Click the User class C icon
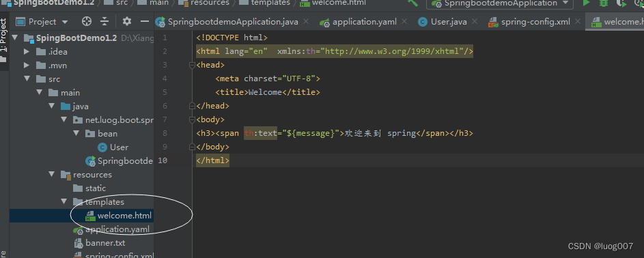This screenshot has width=644, height=258. tap(102, 147)
